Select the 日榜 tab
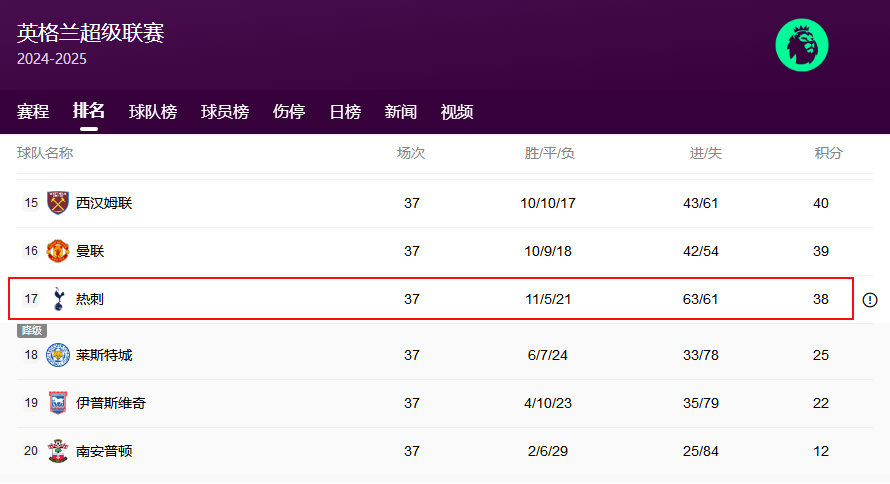The image size is (890, 484). pos(345,112)
